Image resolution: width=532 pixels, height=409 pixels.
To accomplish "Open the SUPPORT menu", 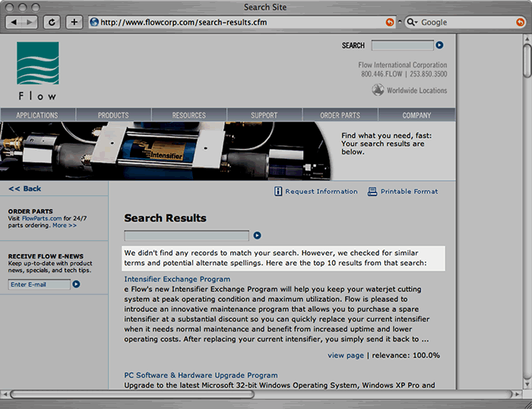I will 264,116.
